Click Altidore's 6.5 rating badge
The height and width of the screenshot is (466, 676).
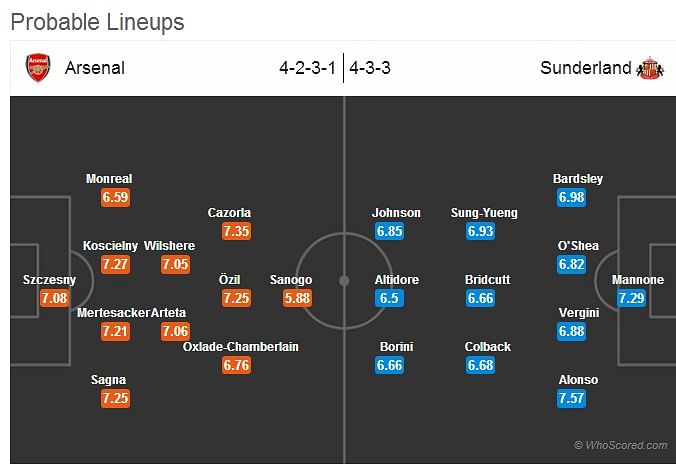(389, 298)
